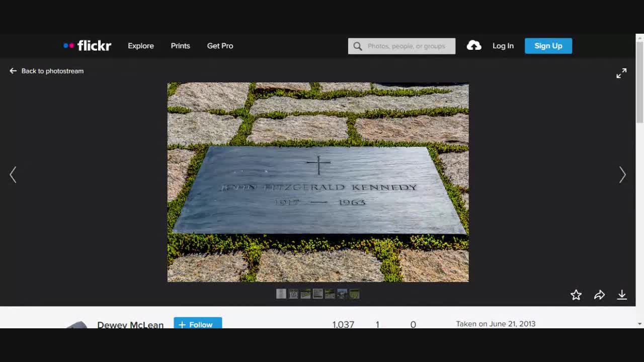Click the Sign Up button
Screen dimensions: 644x362
coord(548,46)
